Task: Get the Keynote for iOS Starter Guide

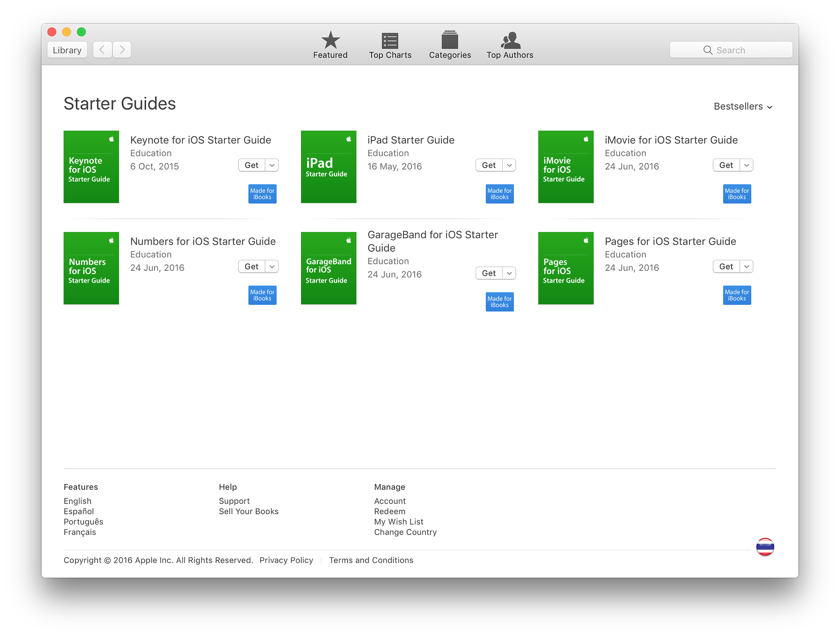Action: [x=252, y=165]
